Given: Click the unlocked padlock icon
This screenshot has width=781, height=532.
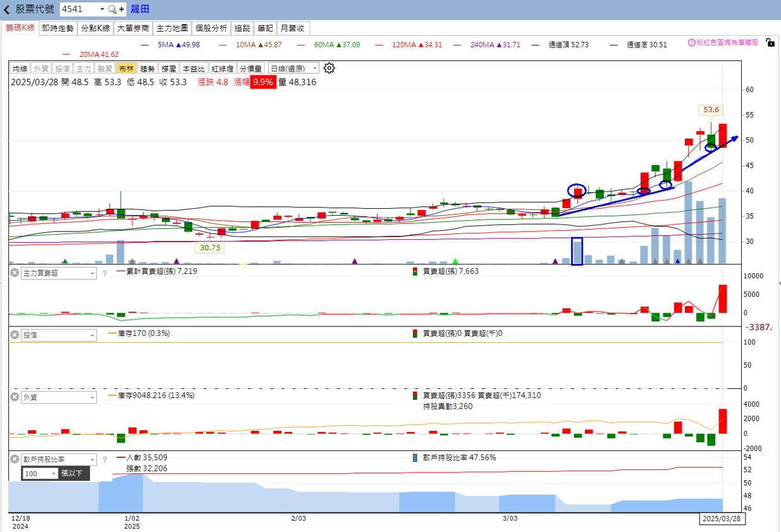Looking at the screenshot, I should coord(770,43).
